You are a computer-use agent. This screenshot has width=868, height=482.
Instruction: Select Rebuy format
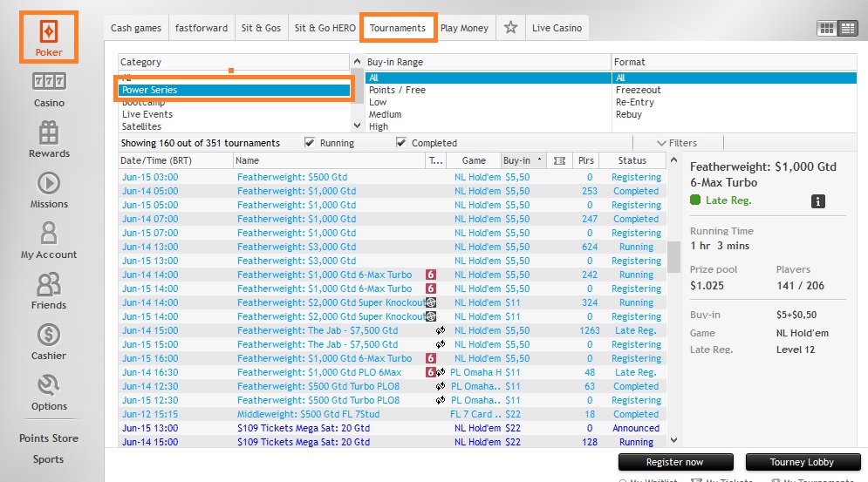(x=734, y=114)
